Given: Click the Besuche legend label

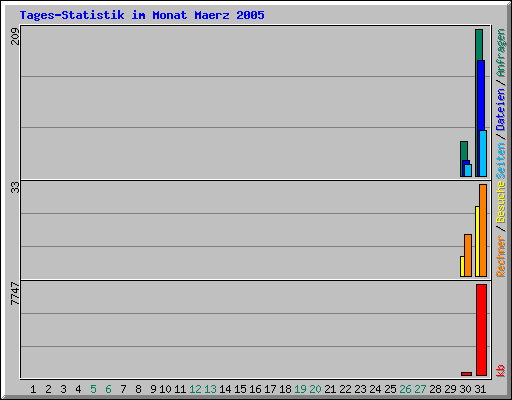Looking at the screenshot, I should tap(500, 202).
